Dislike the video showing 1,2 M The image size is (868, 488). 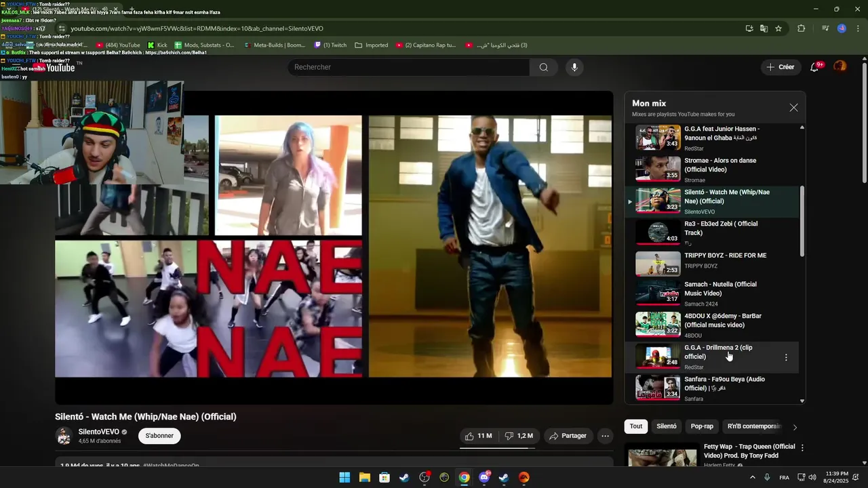click(519, 436)
